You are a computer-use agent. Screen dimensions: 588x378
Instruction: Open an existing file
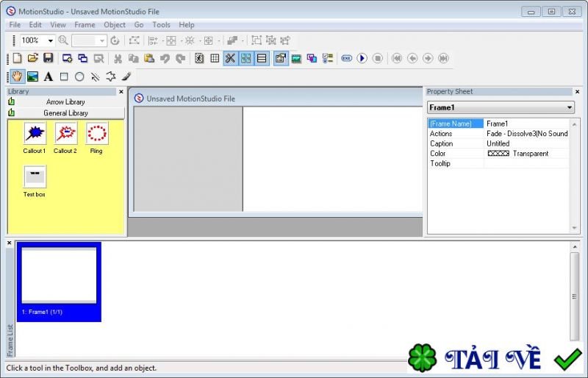(33, 58)
